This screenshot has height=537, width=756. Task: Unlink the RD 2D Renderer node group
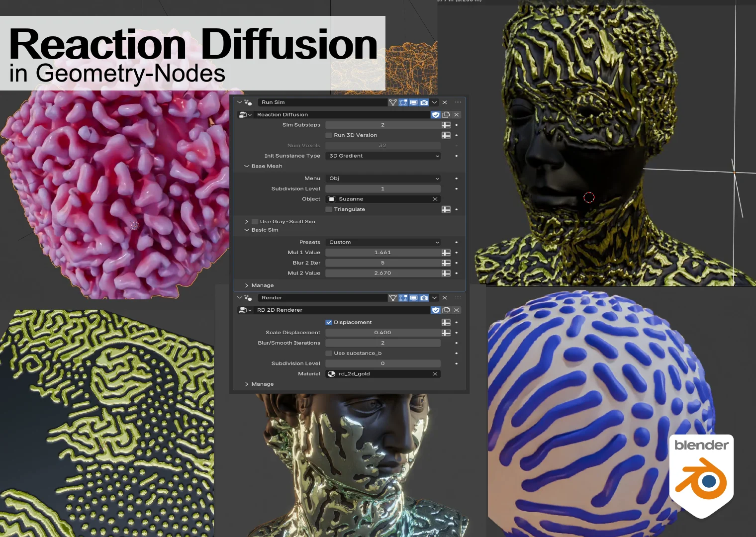pyautogui.click(x=457, y=310)
